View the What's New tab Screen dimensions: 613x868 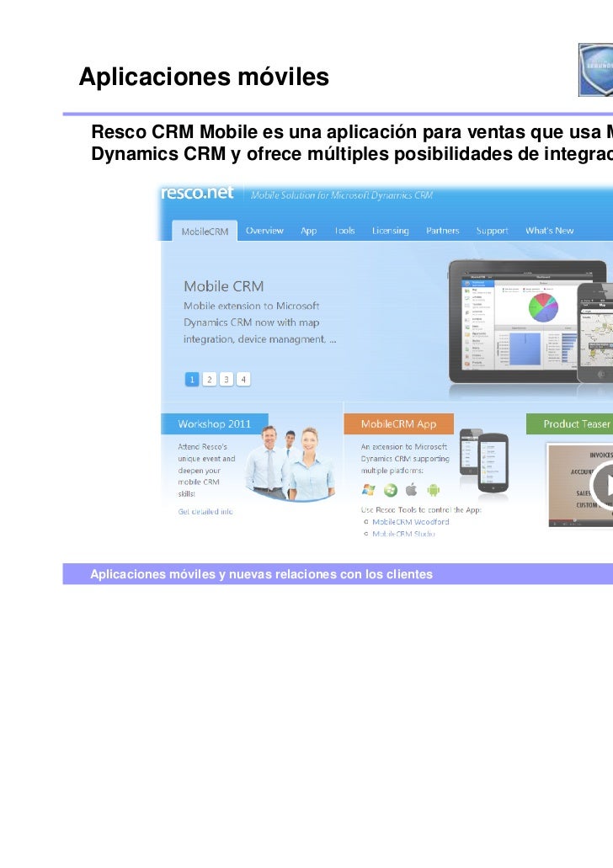(549, 231)
